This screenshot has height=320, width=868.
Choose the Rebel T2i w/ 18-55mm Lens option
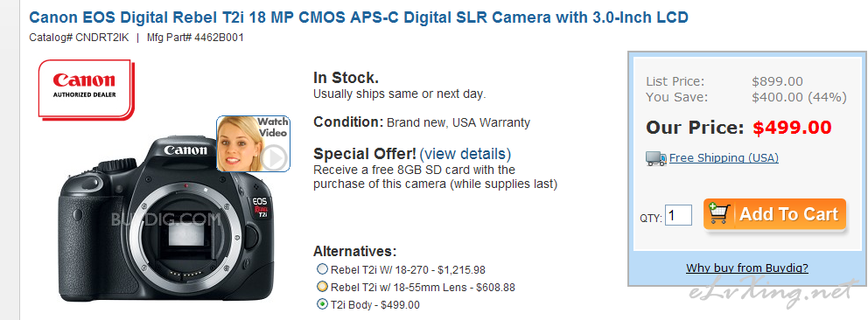click(x=322, y=287)
